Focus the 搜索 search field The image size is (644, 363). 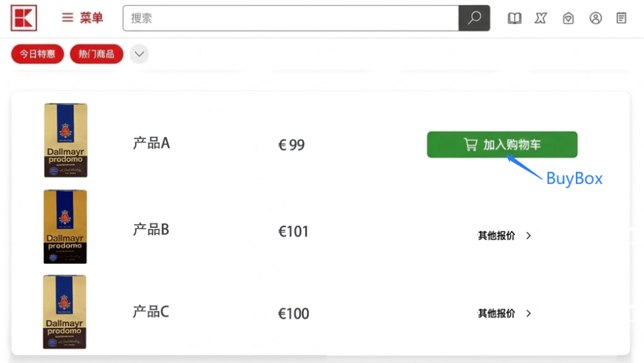[x=291, y=18]
